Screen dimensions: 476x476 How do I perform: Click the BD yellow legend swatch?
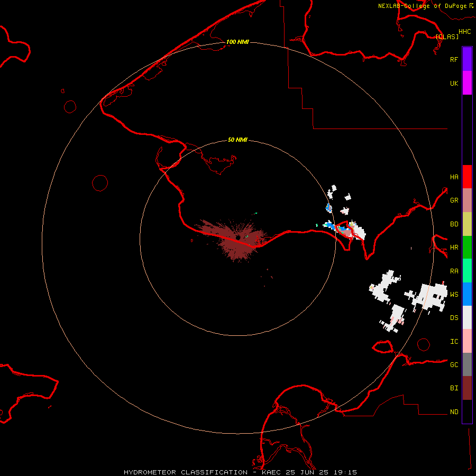(467, 224)
